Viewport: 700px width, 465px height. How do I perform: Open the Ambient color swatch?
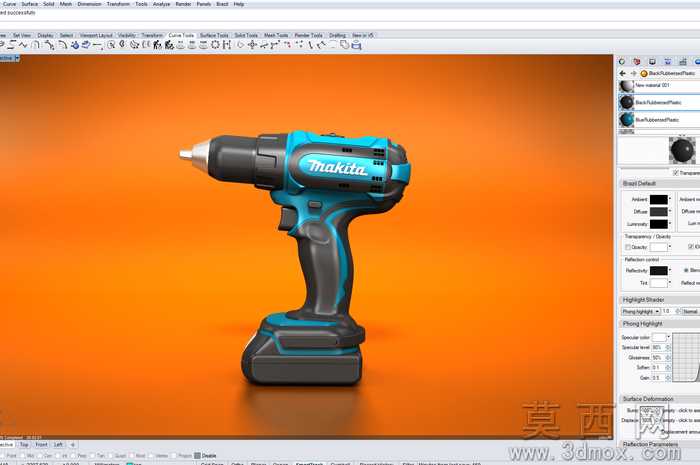658,199
